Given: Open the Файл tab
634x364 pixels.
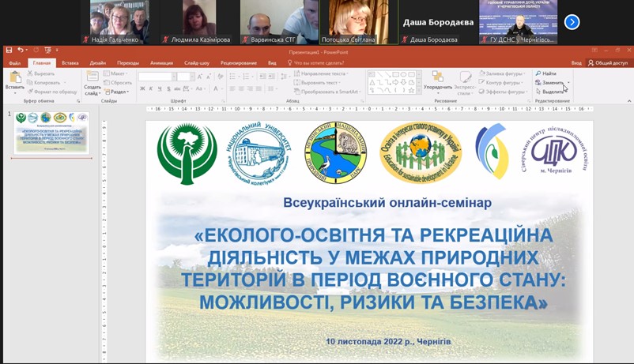Looking at the screenshot, I should (x=14, y=62).
